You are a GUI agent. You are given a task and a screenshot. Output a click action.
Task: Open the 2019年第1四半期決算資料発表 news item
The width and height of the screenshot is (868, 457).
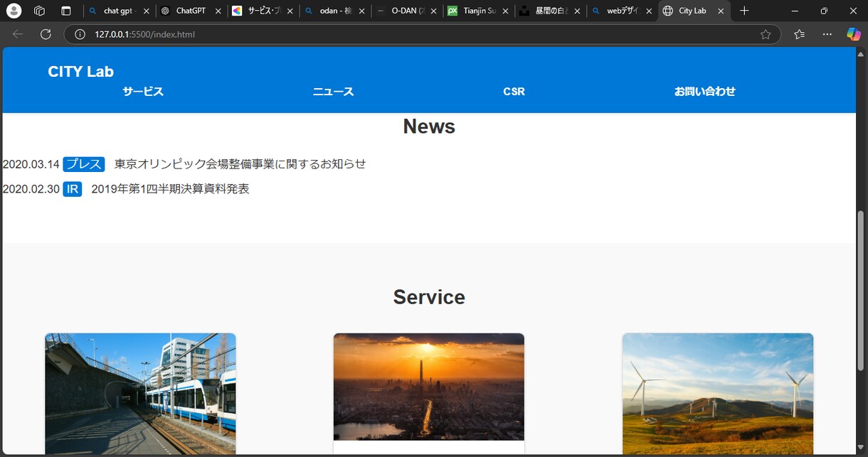point(170,189)
